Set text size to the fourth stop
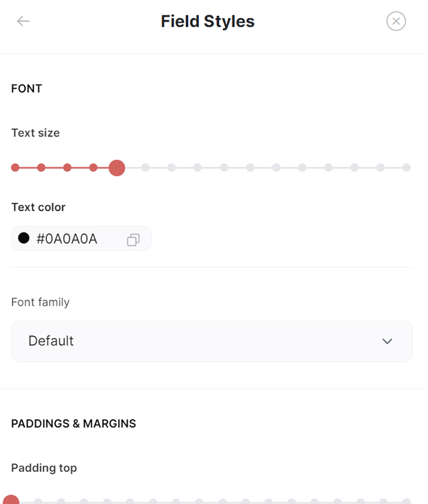428x504 pixels. tap(93, 167)
